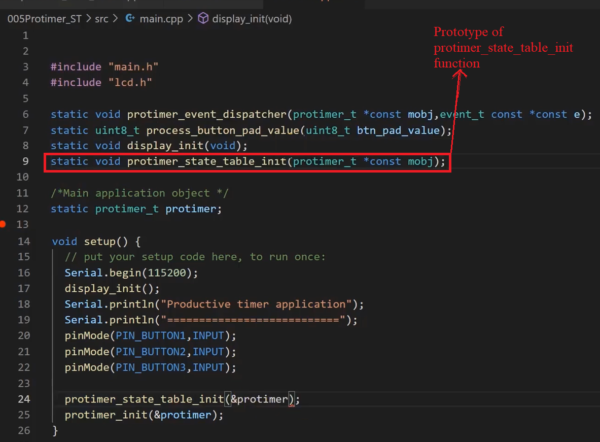Open display_init(void) breadcrumb symbol
Viewport: 600px width, 442px height.
pyautogui.click(x=252, y=19)
